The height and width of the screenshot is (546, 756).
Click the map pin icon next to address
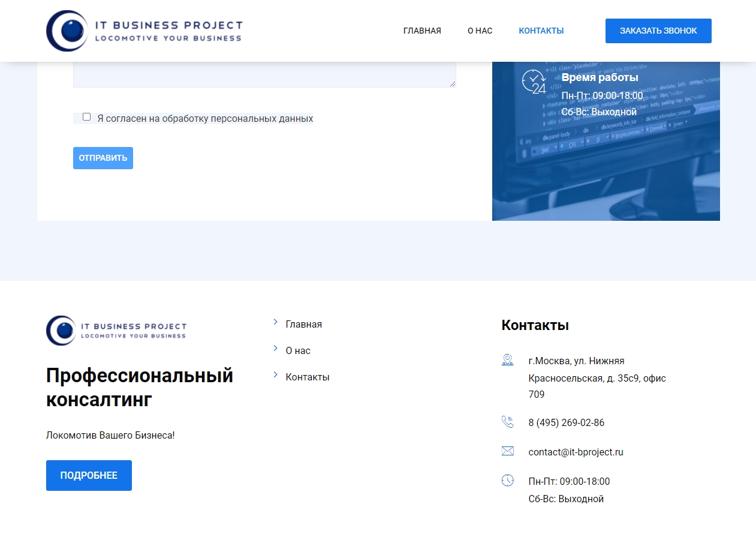point(508,360)
